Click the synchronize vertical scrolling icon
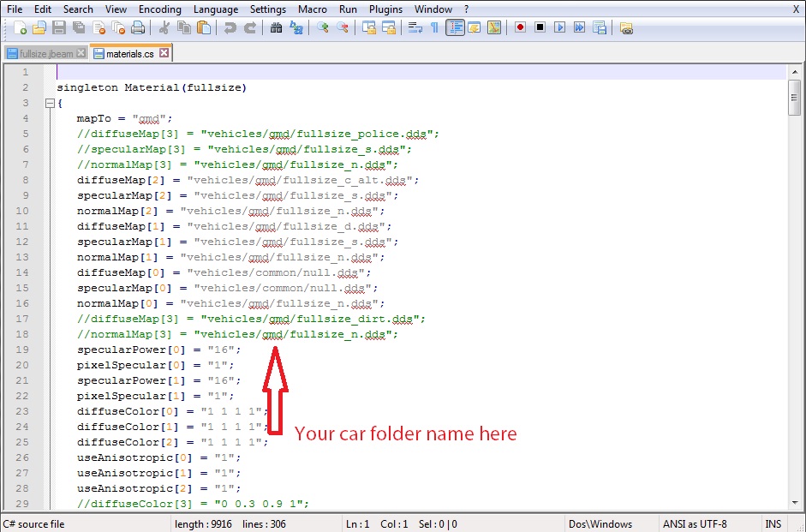This screenshot has height=532, width=806. [x=368, y=27]
